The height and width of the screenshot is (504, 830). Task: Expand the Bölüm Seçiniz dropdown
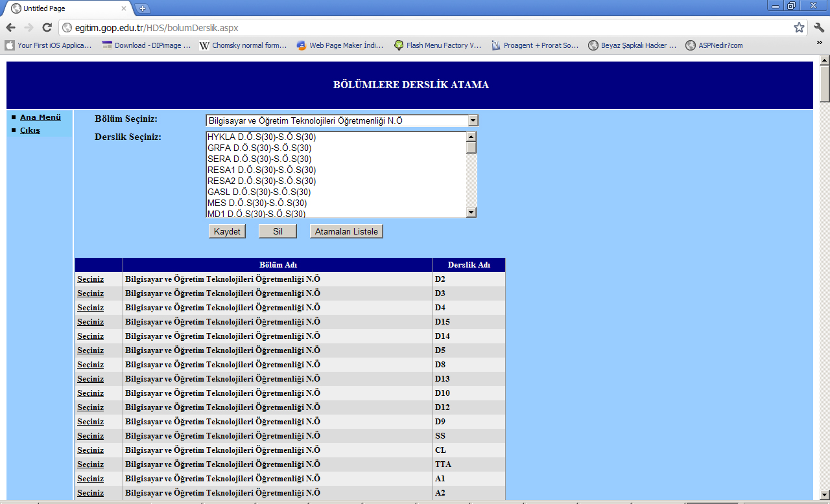(x=473, y=120)
